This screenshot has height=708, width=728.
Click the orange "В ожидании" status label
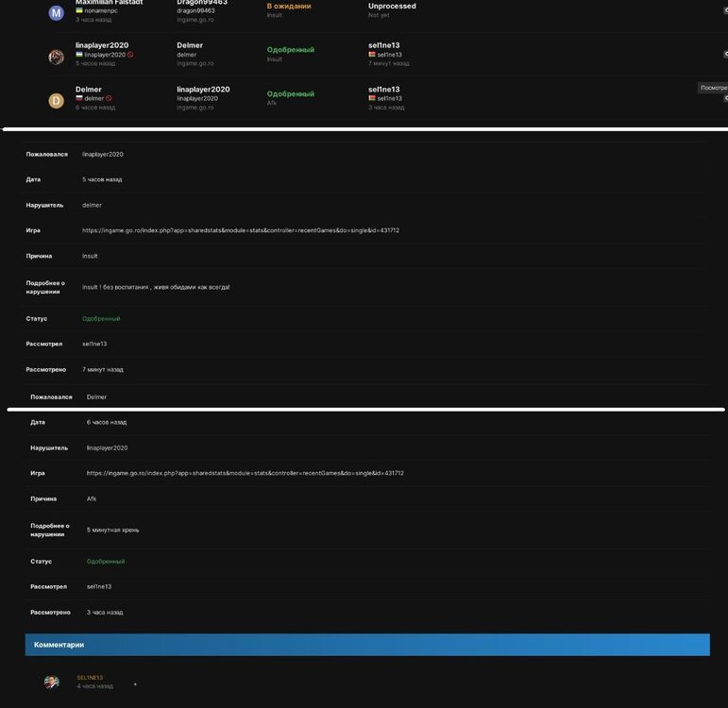tap(289, 6)
